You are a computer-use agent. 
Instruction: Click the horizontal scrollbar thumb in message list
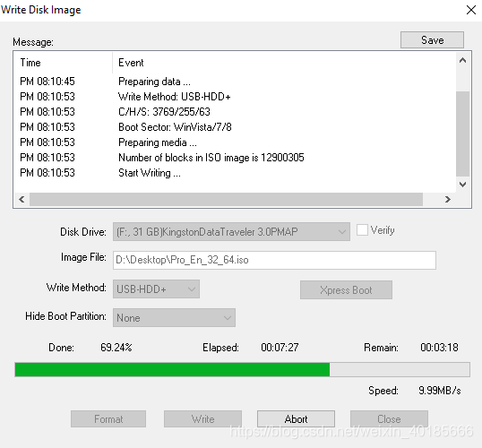[226, 199]
